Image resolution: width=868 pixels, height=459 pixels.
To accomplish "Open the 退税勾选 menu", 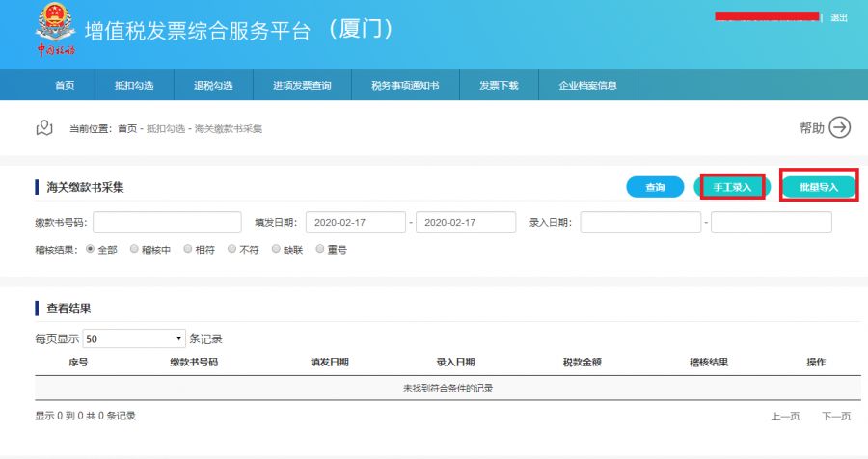I will point(213,85).
